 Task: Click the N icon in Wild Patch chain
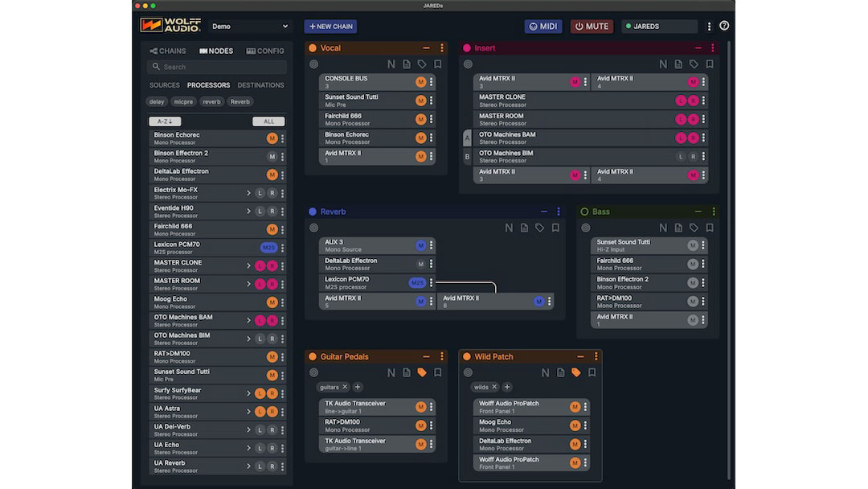(x=545, y=372)
